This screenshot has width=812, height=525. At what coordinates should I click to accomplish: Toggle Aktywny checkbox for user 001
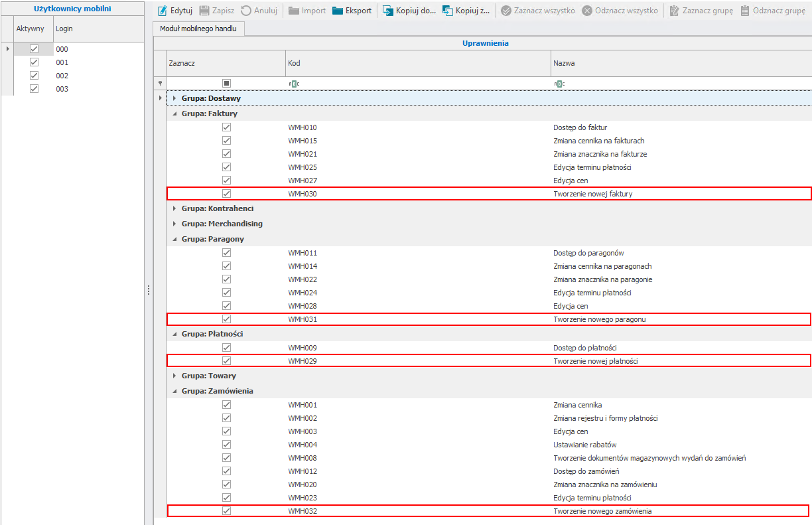[34, 62]
